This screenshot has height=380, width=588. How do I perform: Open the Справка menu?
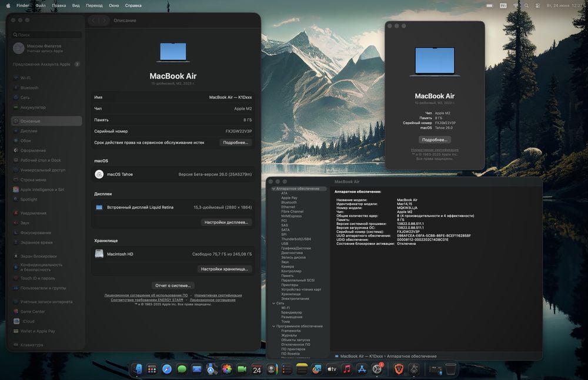(x=133, y=6)
